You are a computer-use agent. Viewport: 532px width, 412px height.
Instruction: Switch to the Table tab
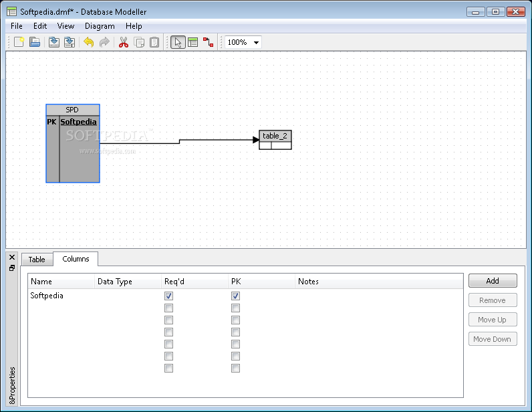(x=37, y=260)
